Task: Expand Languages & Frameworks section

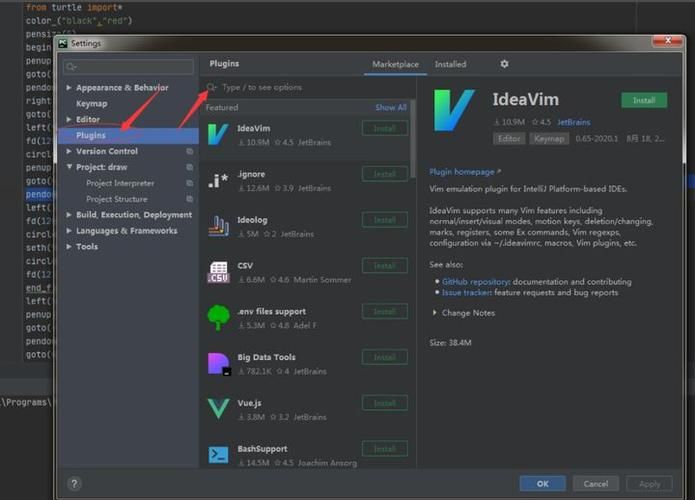Action: click(x=69, y=231)
